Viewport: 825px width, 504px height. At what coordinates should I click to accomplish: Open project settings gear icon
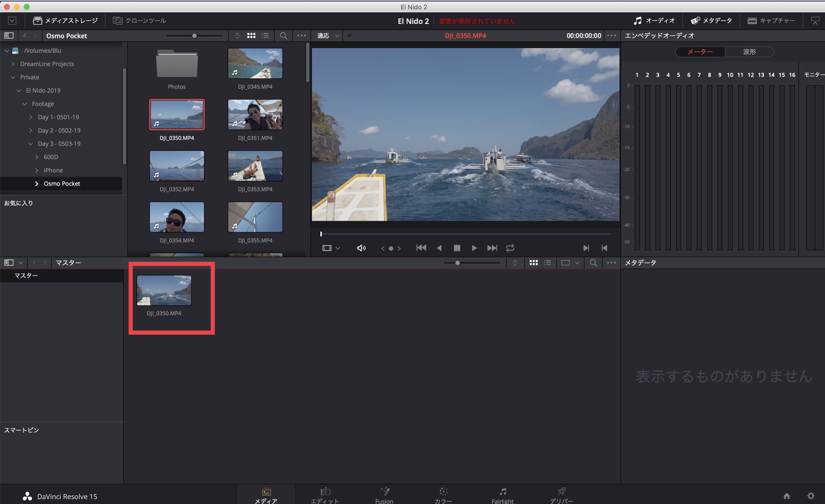(x=810, y=496)
